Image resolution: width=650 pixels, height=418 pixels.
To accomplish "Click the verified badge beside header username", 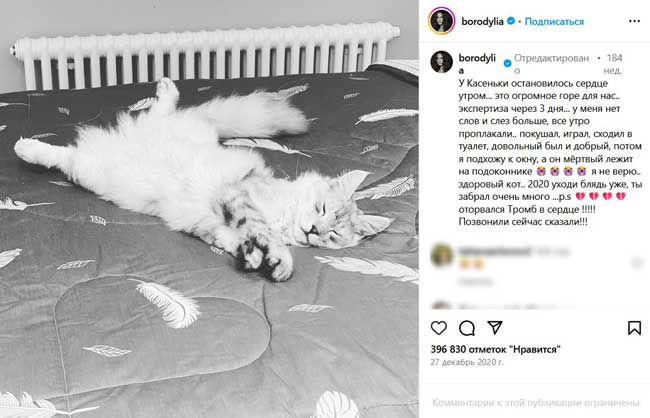I will (x=511, y=21).
